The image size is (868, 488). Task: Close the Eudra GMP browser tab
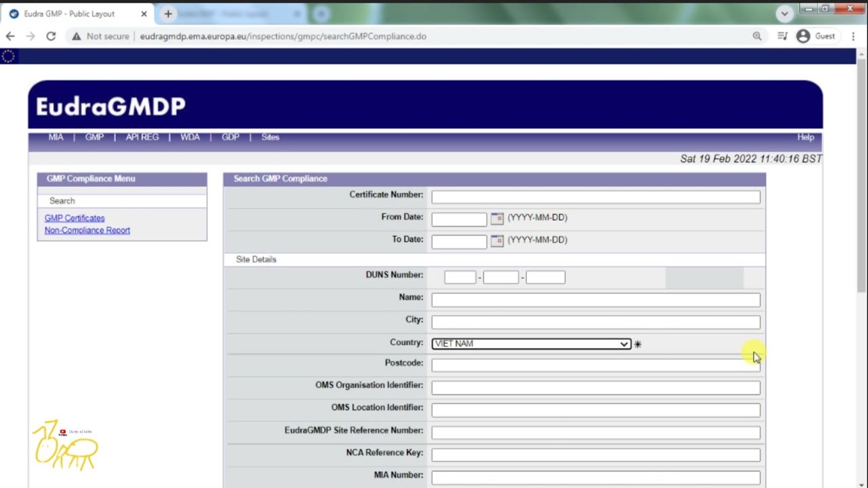pos(144,14)
